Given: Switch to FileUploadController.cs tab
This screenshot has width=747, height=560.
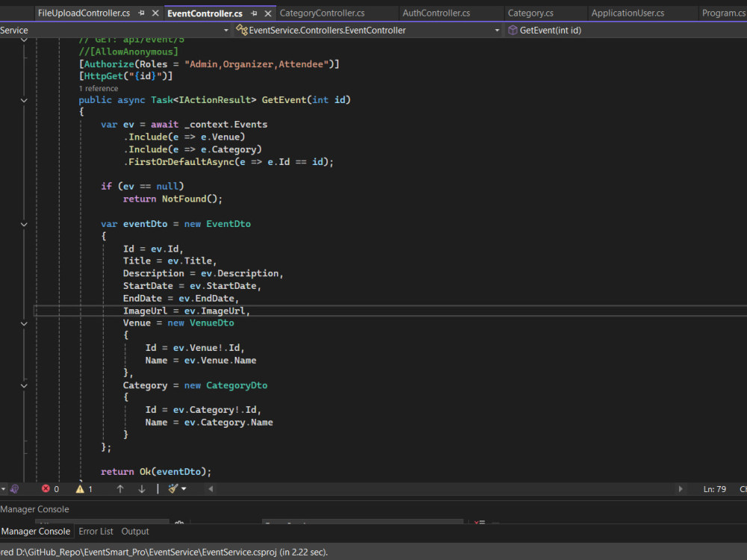Looking at the screenshot, I should point(84,13).
